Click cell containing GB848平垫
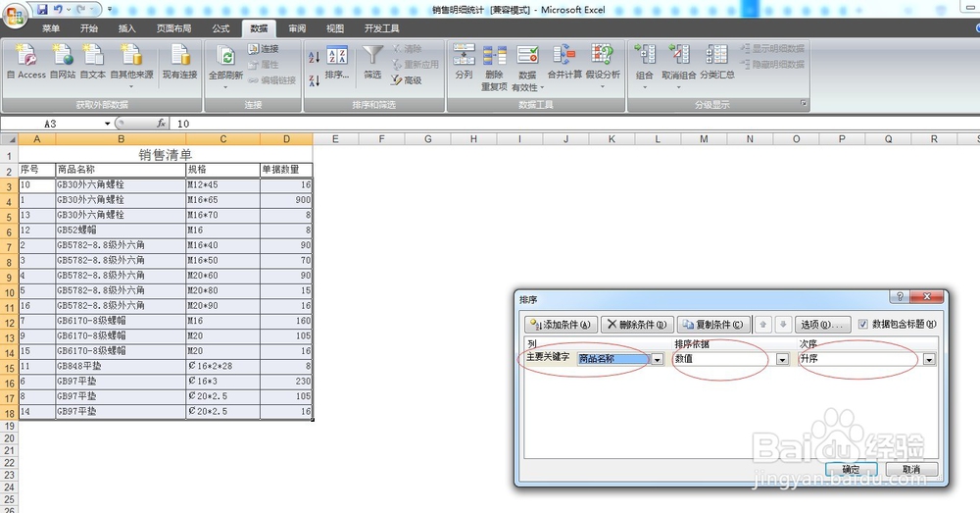980x513 pixels. tap(121, 366)
